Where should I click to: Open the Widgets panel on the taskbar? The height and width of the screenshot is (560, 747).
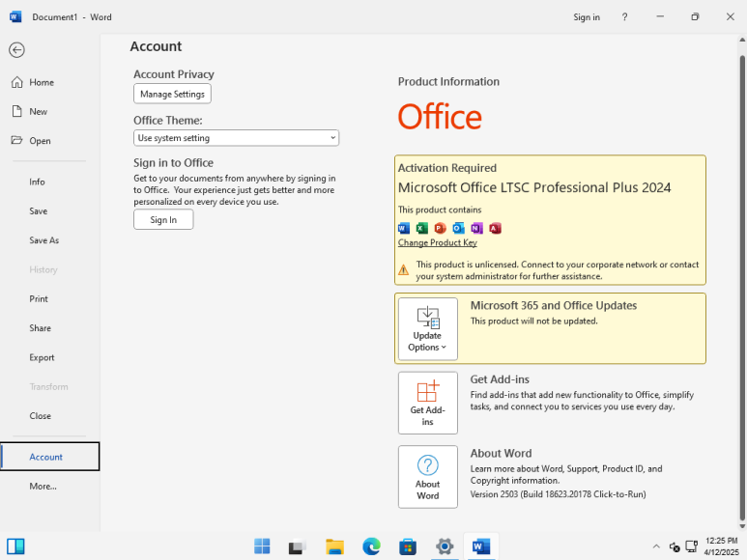[15, 546]
